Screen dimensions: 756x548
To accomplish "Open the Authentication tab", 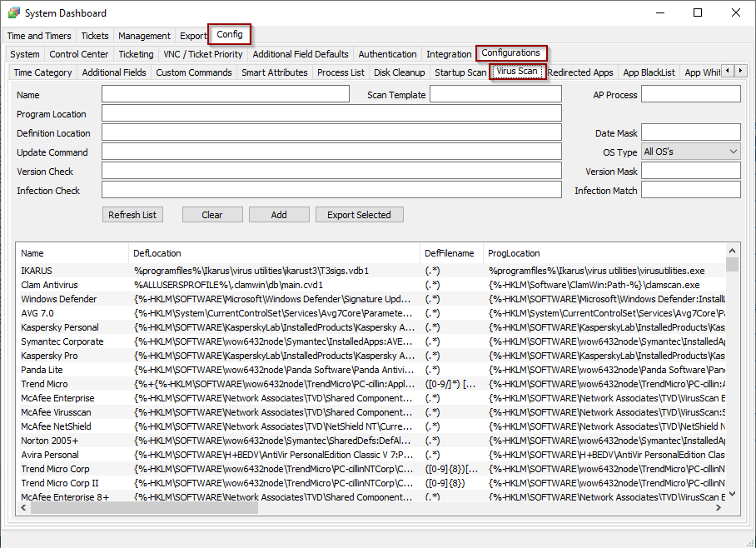I will (387, 54).
